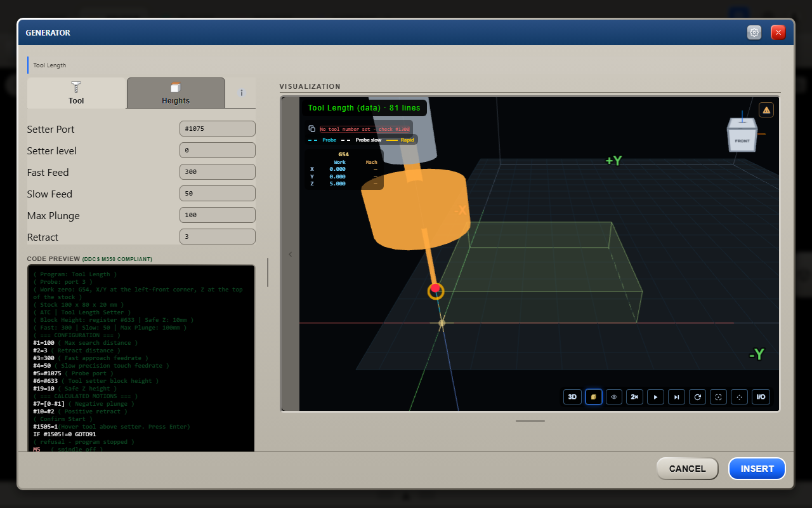Click the left panel scrollbar
812x508 pixels.
click(x=268, y=272)
